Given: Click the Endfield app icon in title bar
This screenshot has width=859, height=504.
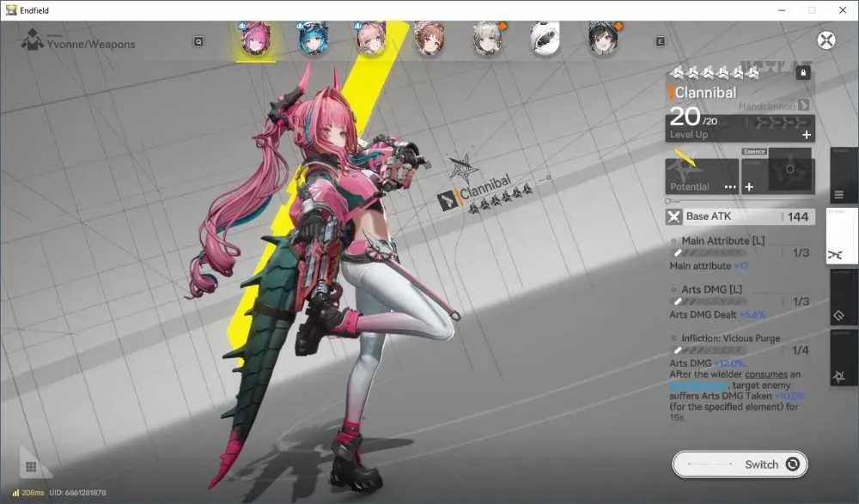Looking at the screenshot, I should pos(11,9).
